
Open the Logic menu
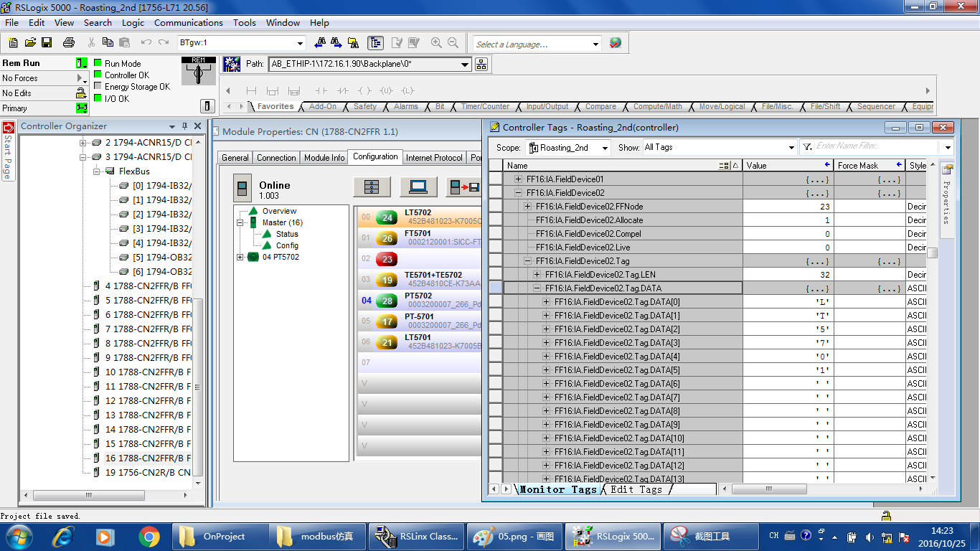(133, 22)
